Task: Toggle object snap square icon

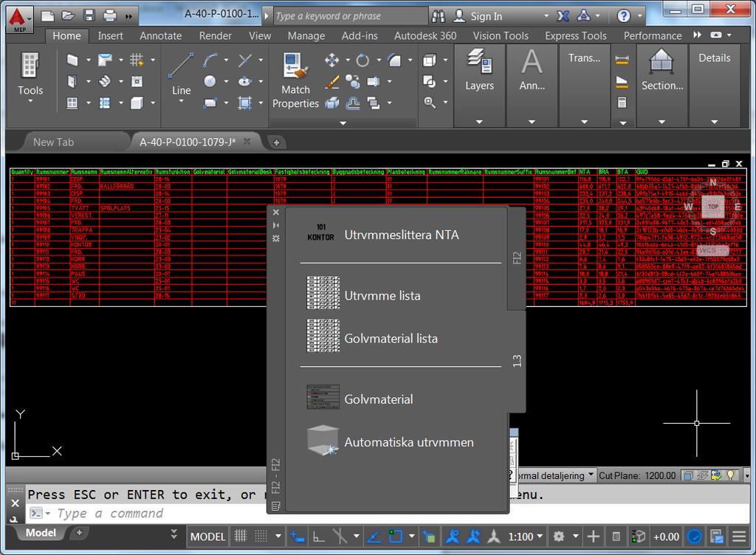Action: click(x=396, y=536)
